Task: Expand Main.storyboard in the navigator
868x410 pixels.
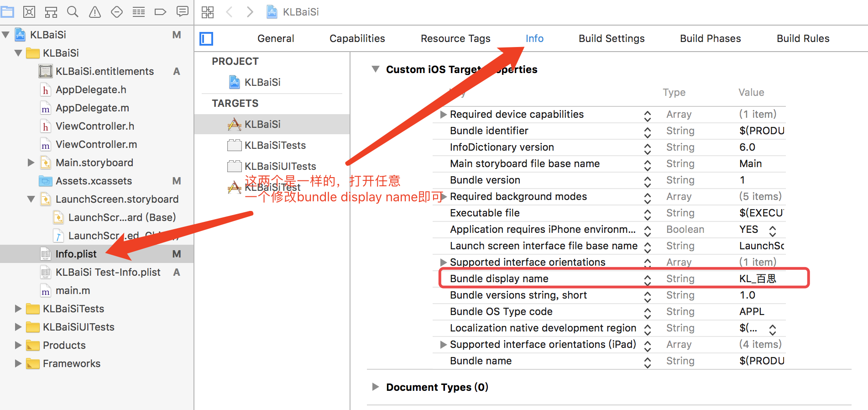Action: [x=31, y=163]
